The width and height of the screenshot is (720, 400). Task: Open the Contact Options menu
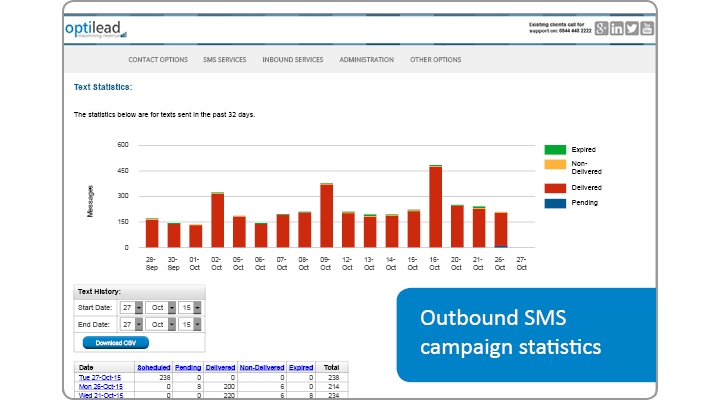coord(158,60)
